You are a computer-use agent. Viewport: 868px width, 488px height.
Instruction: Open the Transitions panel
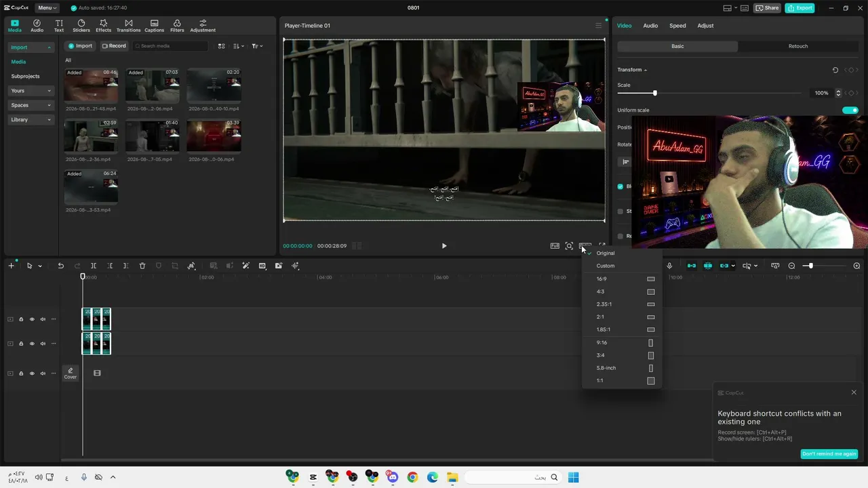pyautogui.click(x=128, y=26)
